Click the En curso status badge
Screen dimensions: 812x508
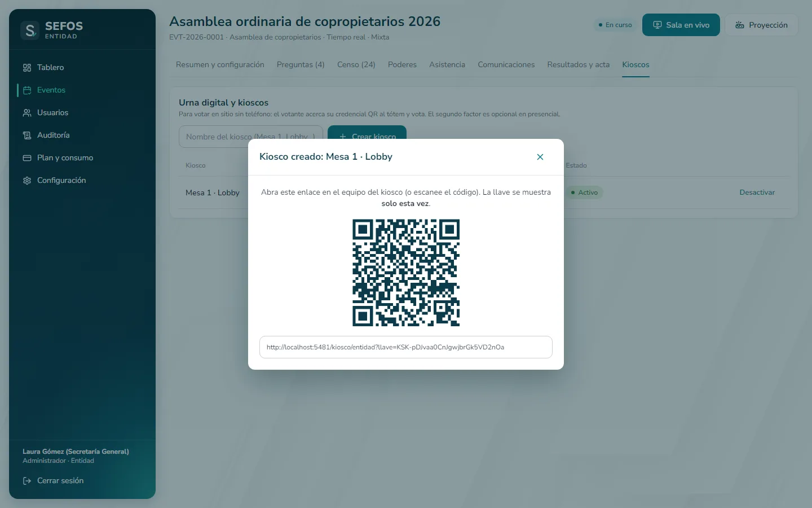click(615, 25)
